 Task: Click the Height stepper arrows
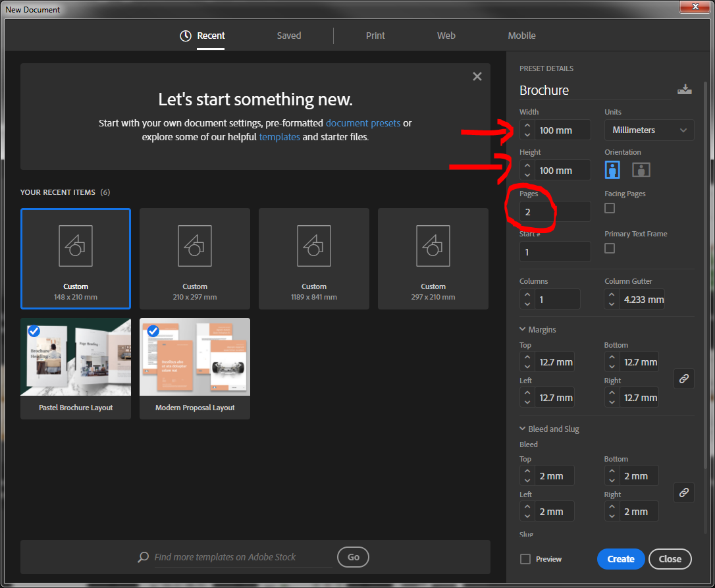(527, 170)
